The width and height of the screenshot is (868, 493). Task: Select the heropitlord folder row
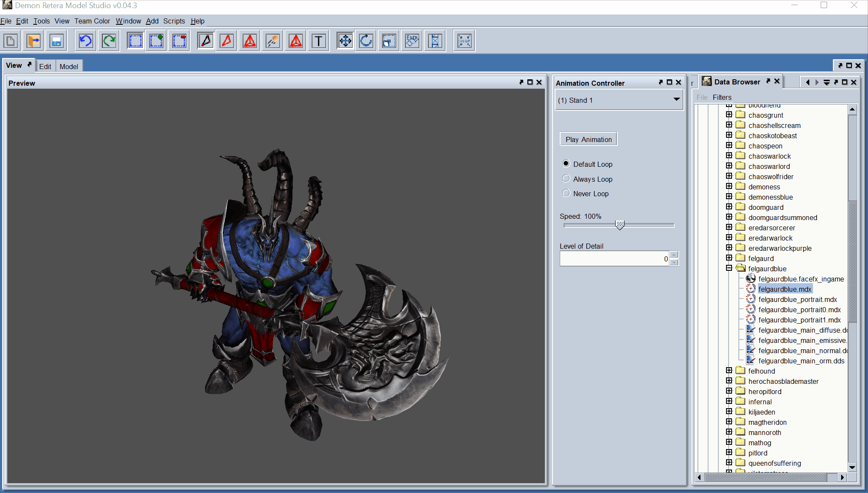(765, 391)
